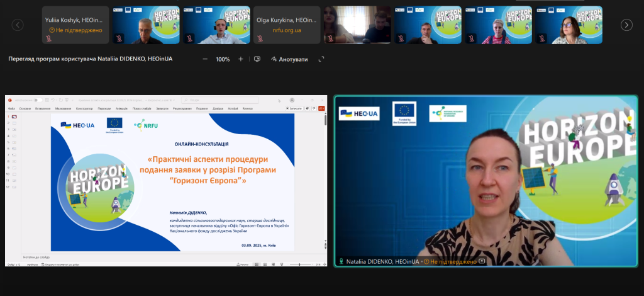Click PowerPoint zoom slider handle
Viewport: 644px width, 296px height.
[299, 265]
